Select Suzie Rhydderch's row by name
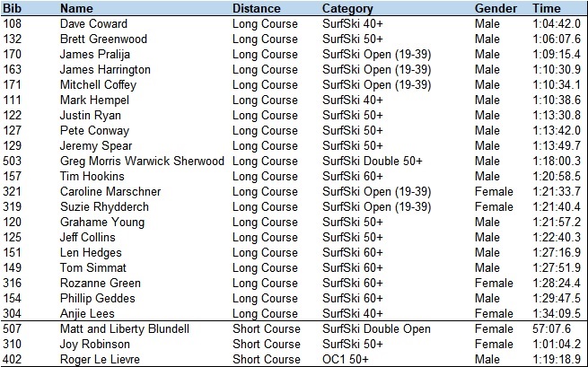 pyautogui.click(x=105, y=206)
